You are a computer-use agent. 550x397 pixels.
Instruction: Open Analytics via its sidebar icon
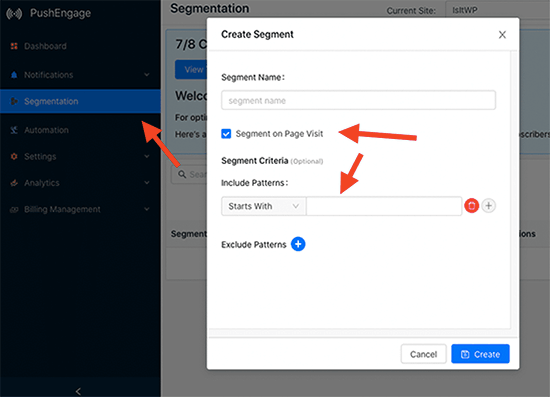(x=14, y=183)
